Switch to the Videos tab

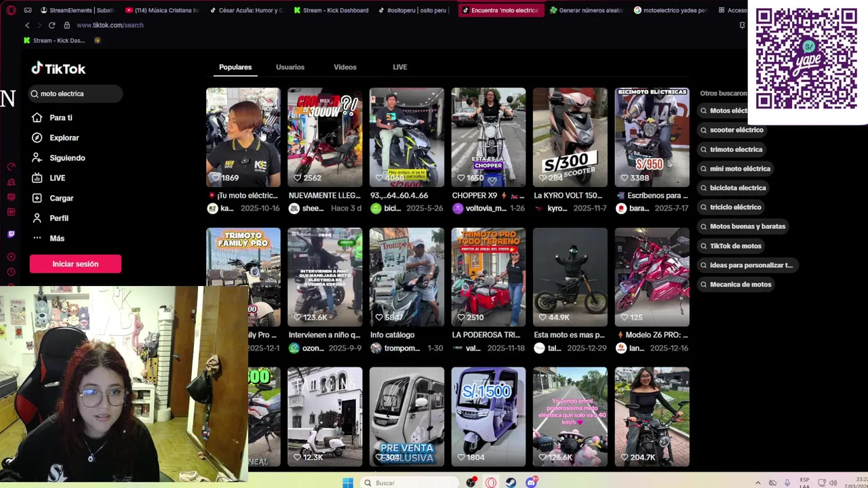pyautogui.click(x=345, y=67)
